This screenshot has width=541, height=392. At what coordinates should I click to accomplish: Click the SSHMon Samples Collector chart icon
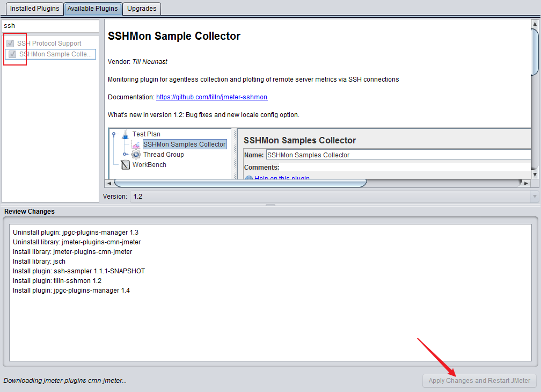tap(136, 144)
